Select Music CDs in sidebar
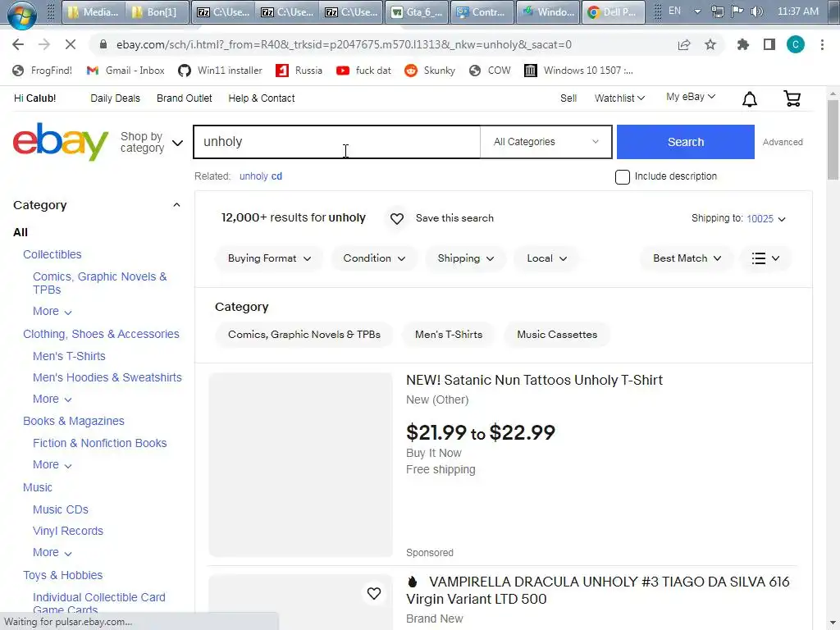This screenshot has height=630, width=840. click(x=61, y=509)
